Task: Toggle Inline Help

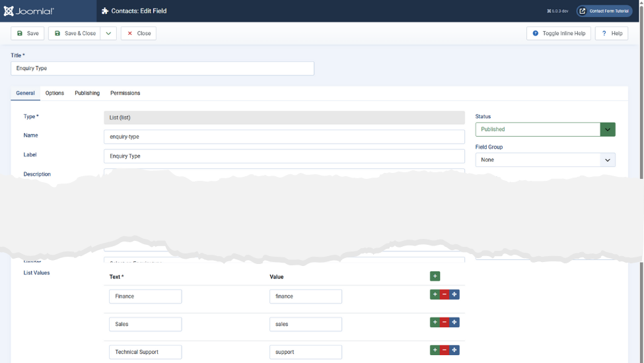Action: coord(559,33)
